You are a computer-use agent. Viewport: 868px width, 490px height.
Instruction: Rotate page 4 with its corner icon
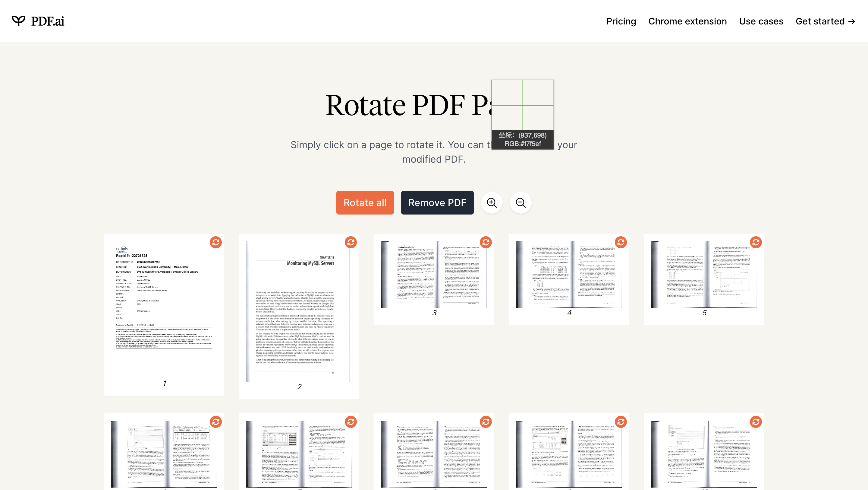(620, 242)
